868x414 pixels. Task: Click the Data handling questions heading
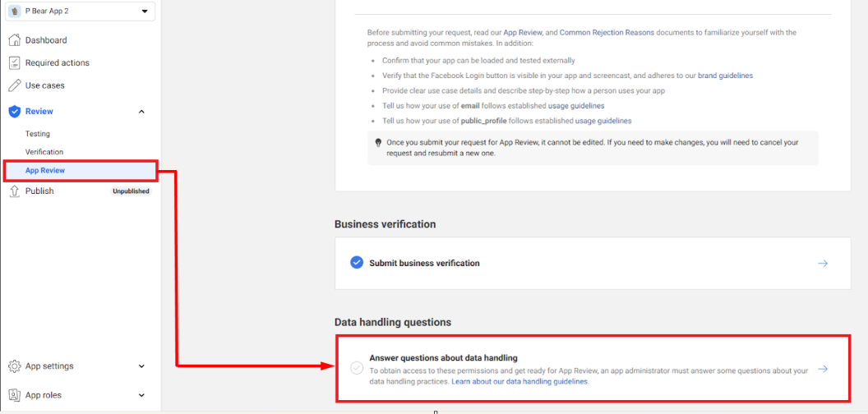(393, 321)
